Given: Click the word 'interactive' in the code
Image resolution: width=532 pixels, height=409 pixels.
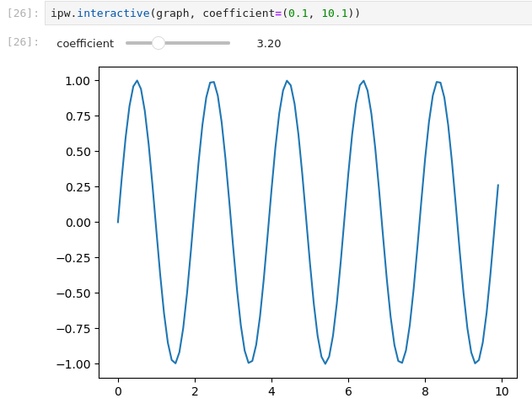Looking at the screenshot, I should (x=113, y=13).
